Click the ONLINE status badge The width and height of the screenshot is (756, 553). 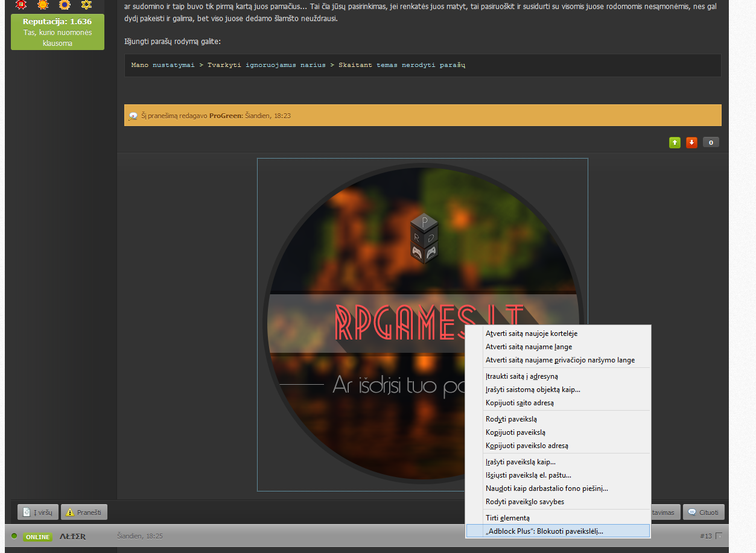[37, 536]
